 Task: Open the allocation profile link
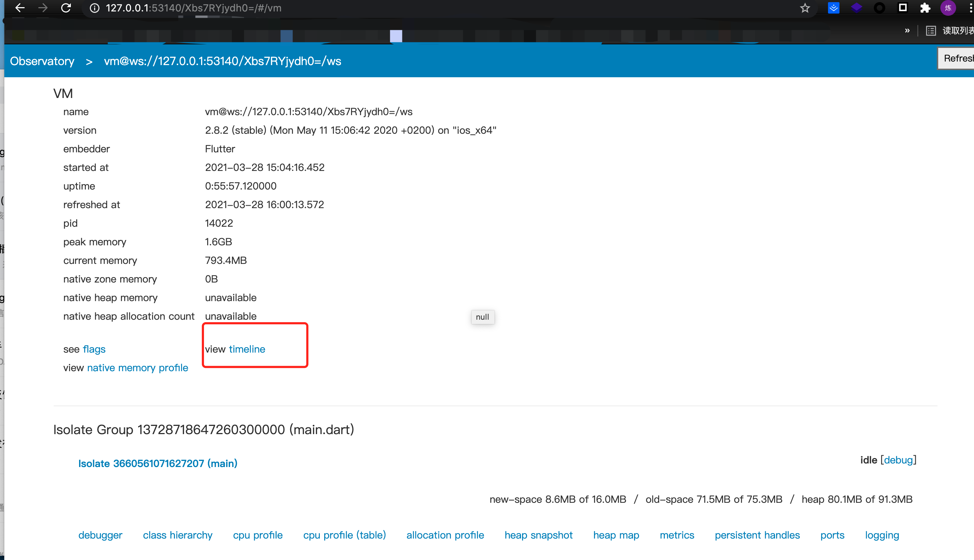point(445,535)
